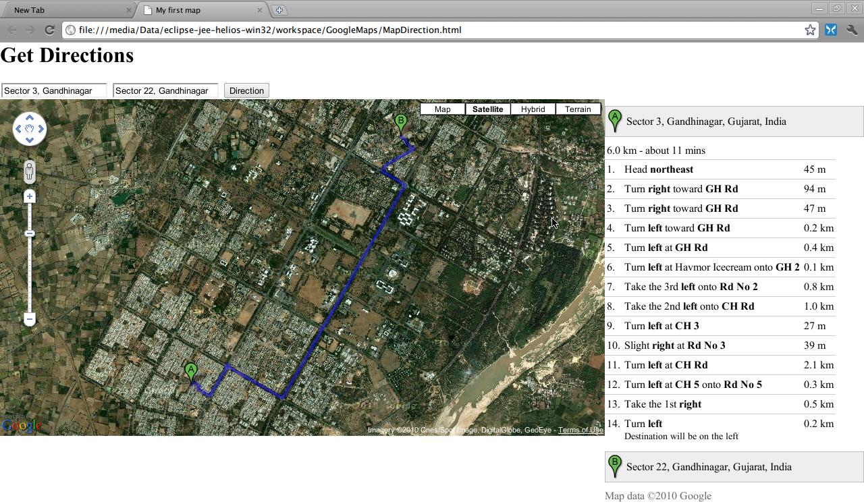Open the wrench settings menu
Viewport: 864px width, 504px height.
[x=851, y=30]
